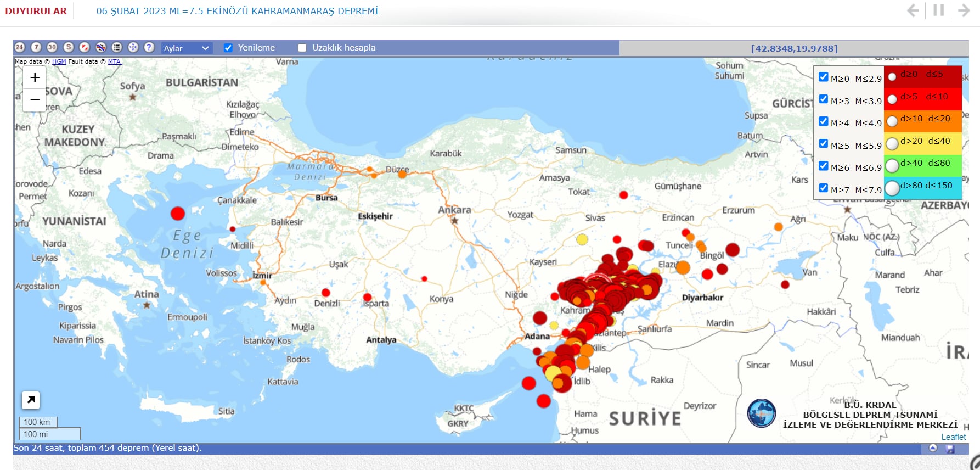980x470 pixels.
Task: Click the red earthquake marker near Tokat
Action: point(623,195)
